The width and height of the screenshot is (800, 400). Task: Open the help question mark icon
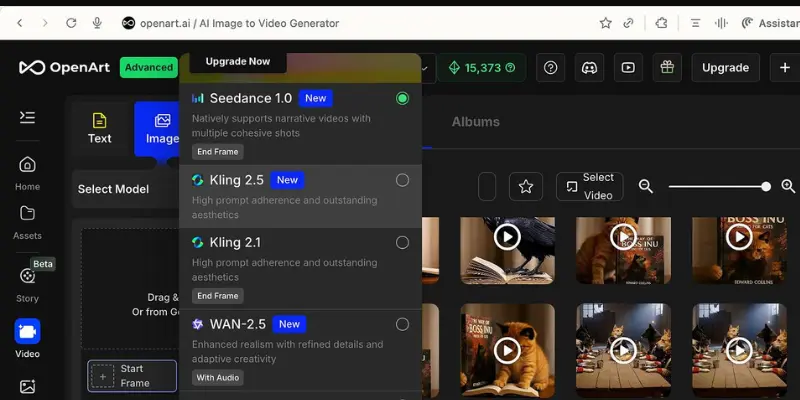pos(551,68)
